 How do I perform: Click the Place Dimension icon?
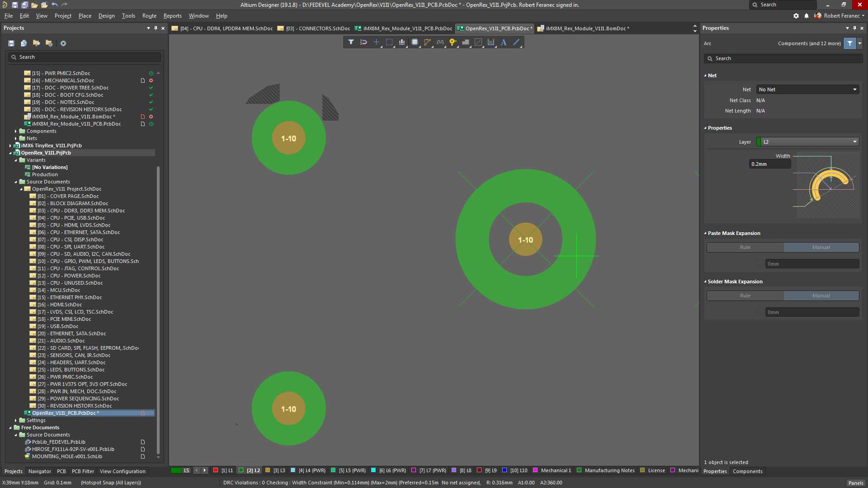[491, 42]
